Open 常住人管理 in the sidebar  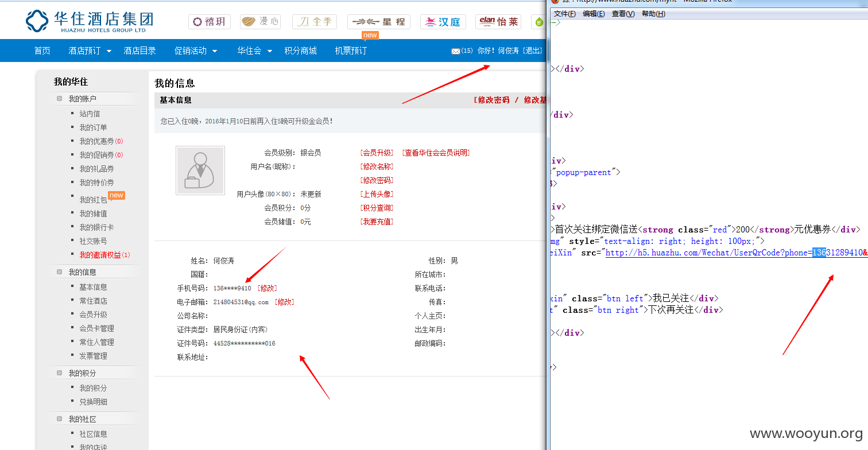pyautogui.click(x=96, y=342)
